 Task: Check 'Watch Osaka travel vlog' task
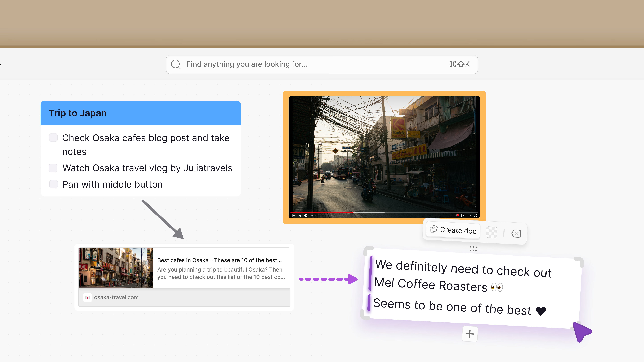(53, 168)
